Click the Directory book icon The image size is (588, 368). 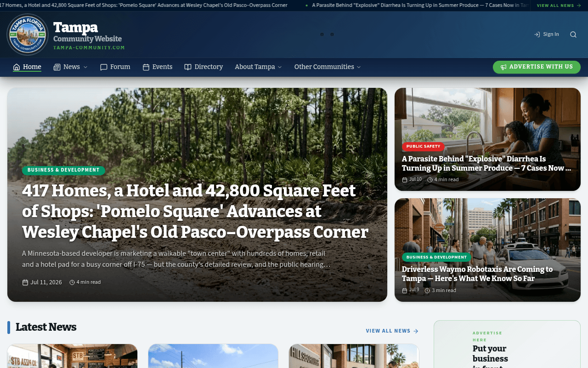(x=188, y=67)
